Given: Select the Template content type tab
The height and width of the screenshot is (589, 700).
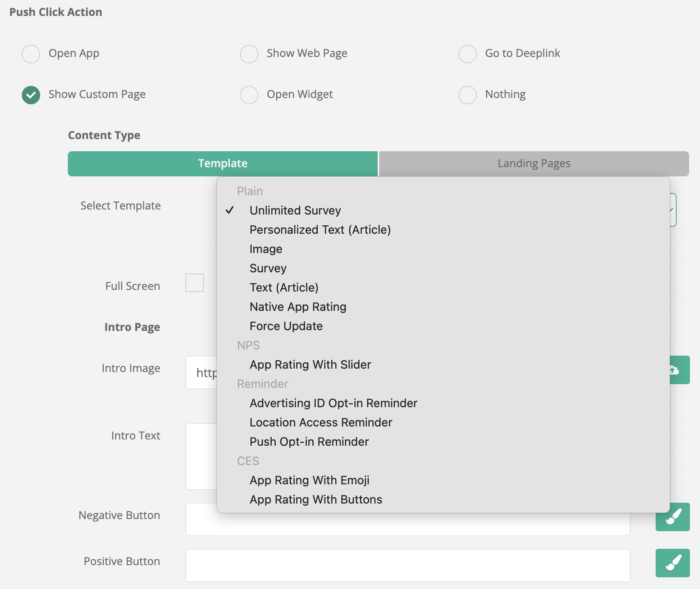Looking at the screenshot, I should tap(223, 163).
